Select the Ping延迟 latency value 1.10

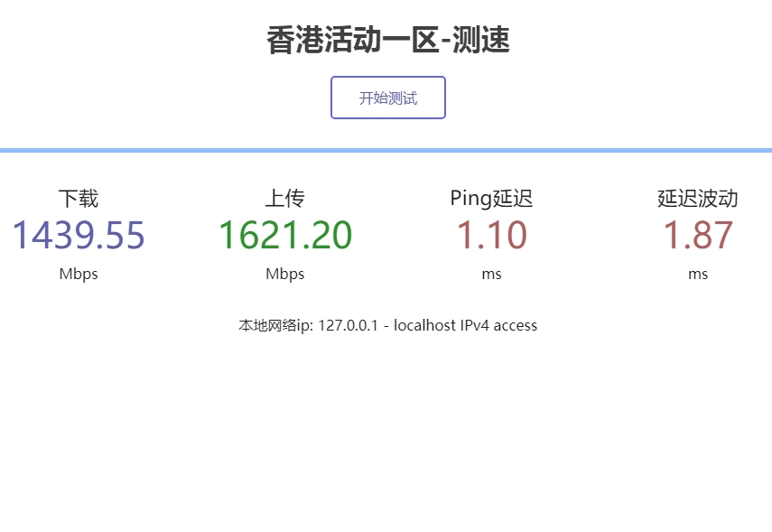tap(490, 235)
